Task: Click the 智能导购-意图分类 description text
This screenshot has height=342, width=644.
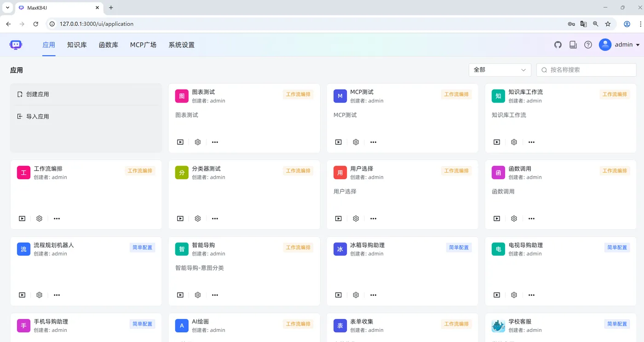Action: click(200, 268)
